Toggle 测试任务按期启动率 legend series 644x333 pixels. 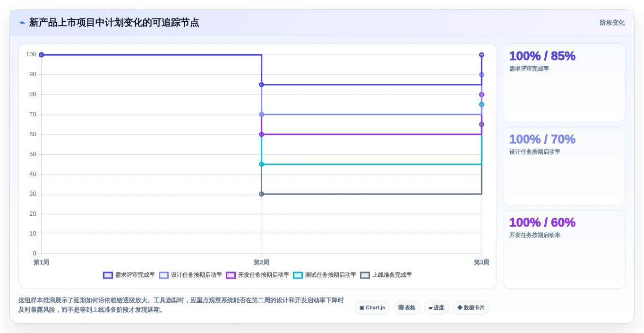point(325,275)
